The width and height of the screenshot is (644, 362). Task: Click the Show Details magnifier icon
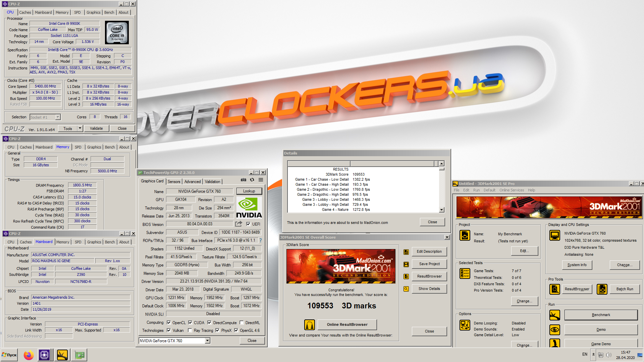pos(406,289)
